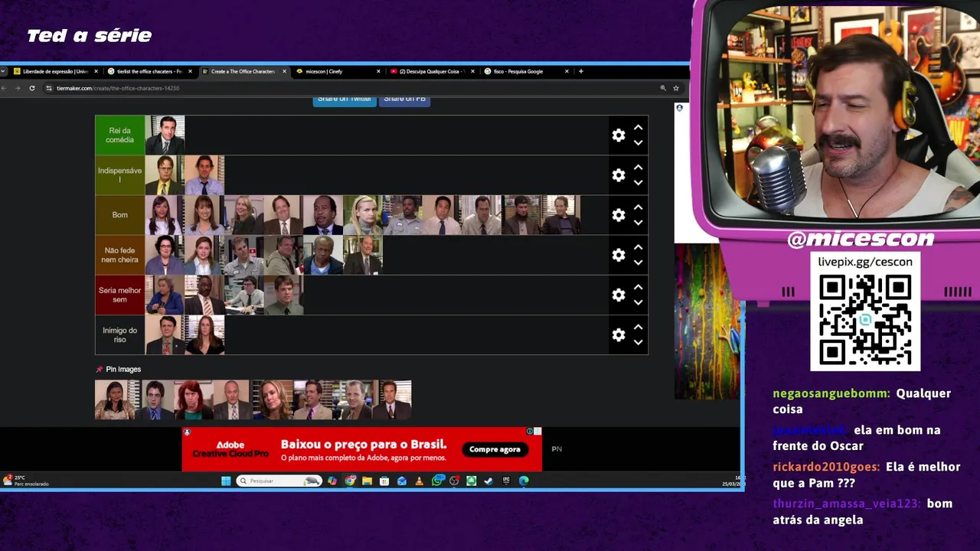Open settings gear for Seria melhor sem tier
Image resolution: width=980 pixels, height=551 pixels.
coord(619,295)
